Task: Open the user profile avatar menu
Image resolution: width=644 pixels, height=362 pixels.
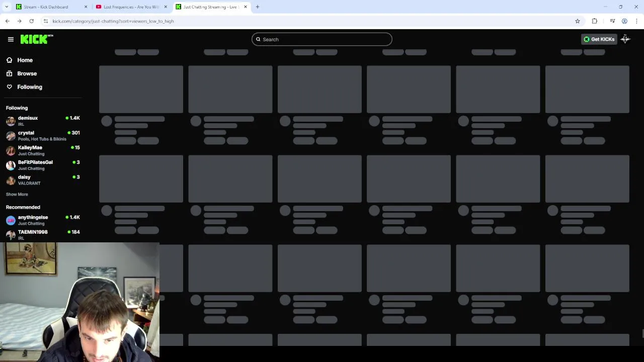Action: pyautogui.click(x=625, y=39)
